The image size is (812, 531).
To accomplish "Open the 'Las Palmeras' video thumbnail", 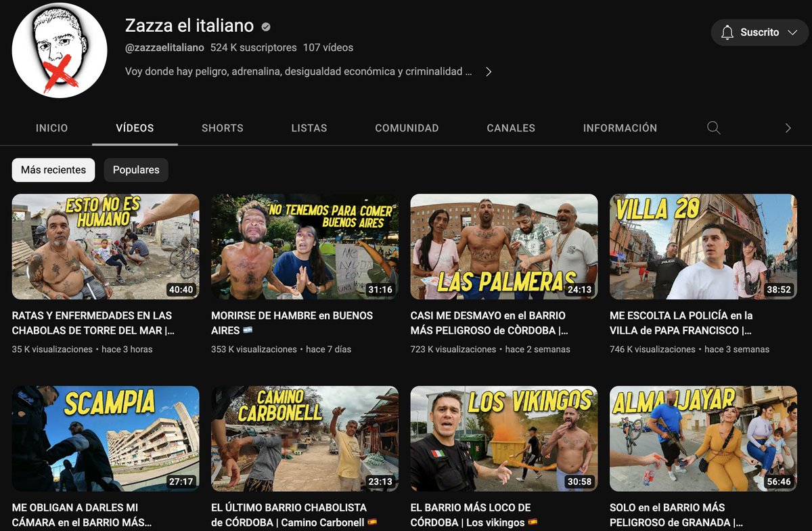I will coord(504,247).
